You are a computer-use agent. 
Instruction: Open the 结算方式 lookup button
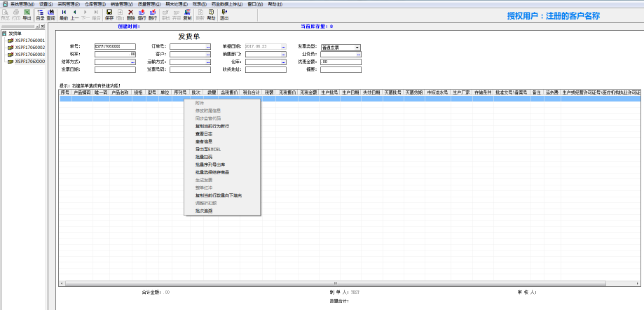pos(133,62)
